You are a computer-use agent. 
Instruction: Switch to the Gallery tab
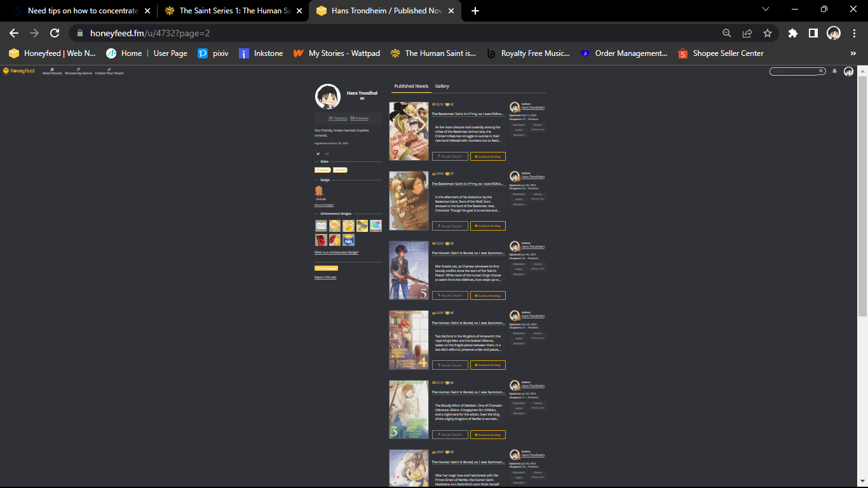[x=442, y=86]
